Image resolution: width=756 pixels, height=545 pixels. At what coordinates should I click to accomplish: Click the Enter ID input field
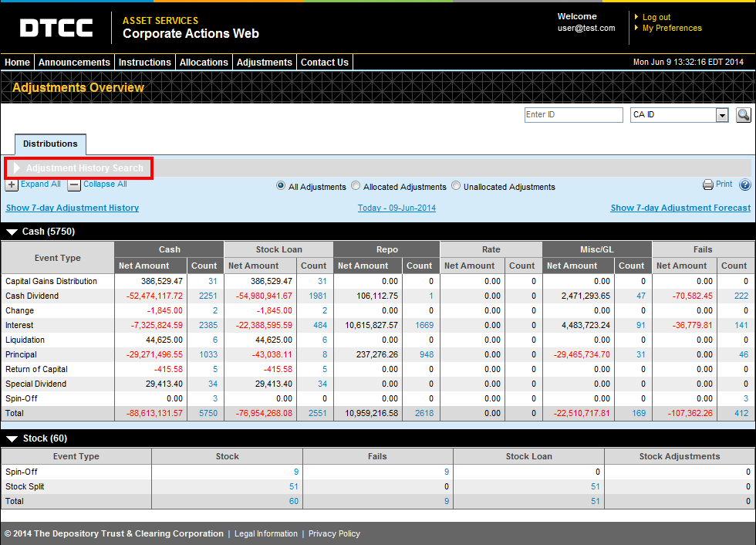(x=574, y=115)
